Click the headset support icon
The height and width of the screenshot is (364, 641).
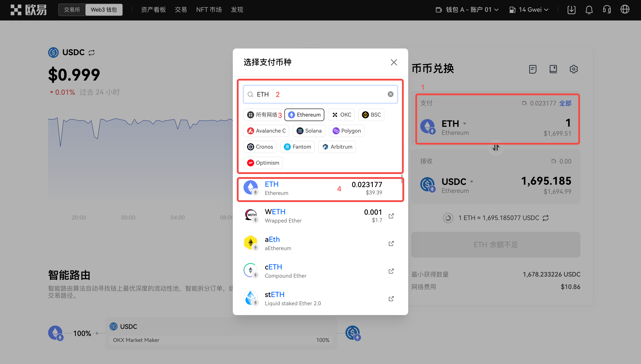click(607, 10)
